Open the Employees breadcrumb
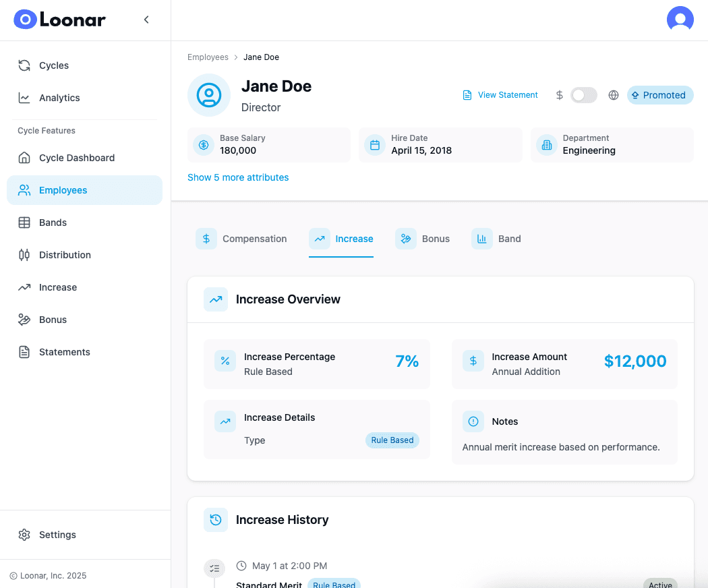This screenshot has height=588, width=708. 208,57
